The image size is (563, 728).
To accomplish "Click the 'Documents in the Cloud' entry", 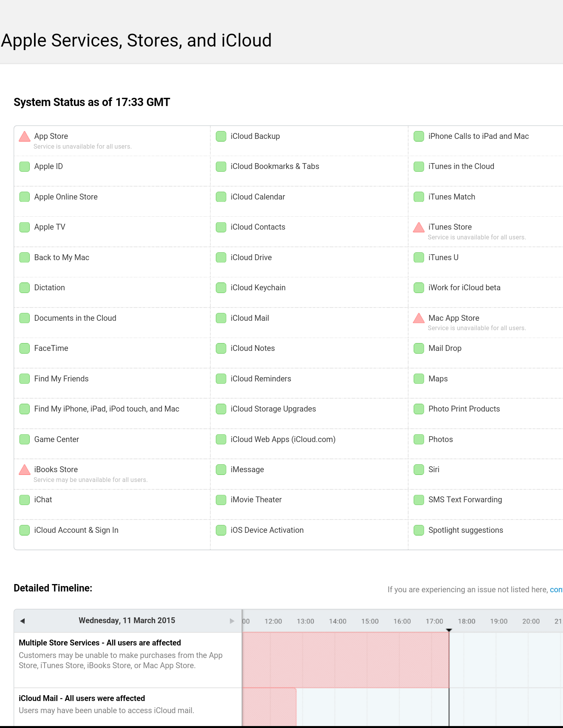I will [75, 318].
